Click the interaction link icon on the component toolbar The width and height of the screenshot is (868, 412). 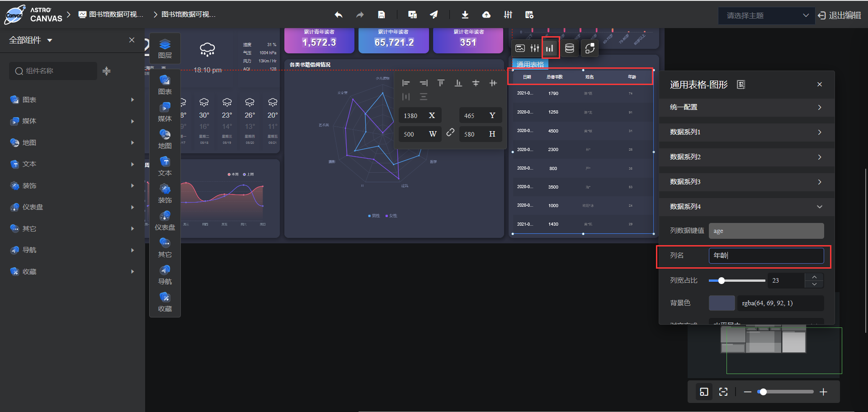590,48
